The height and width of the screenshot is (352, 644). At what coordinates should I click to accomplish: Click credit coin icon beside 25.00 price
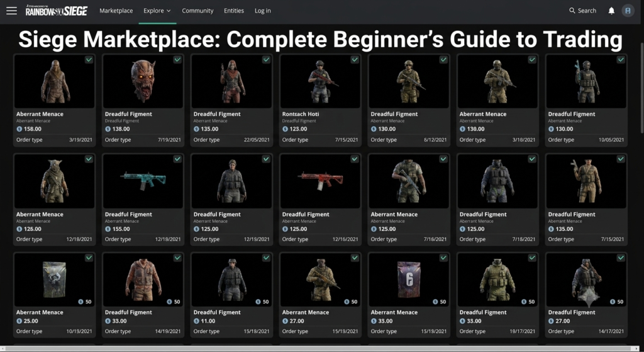19,321
